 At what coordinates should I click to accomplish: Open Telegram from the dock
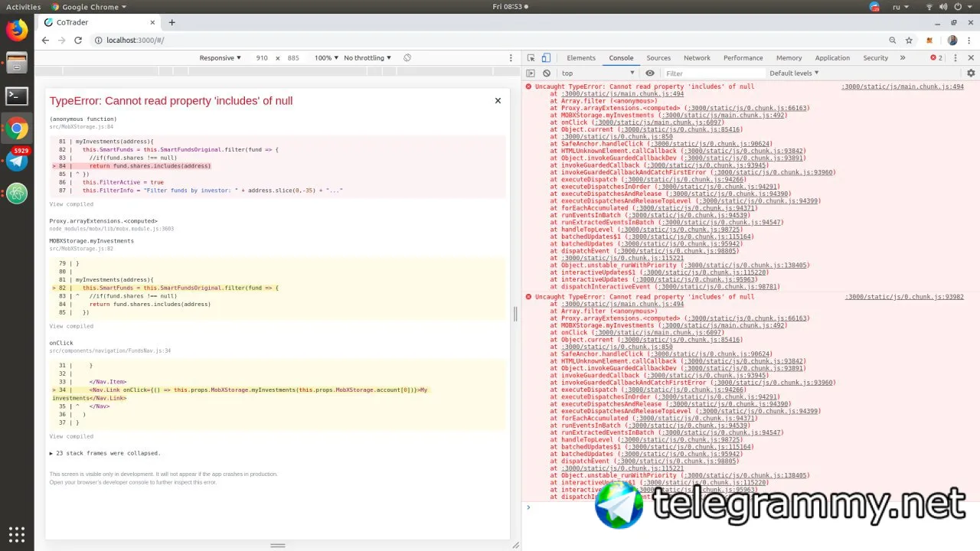[x=17, y=161]
